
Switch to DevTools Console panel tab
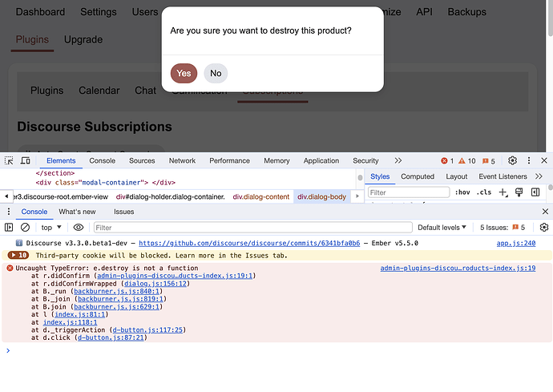point(103,161)
